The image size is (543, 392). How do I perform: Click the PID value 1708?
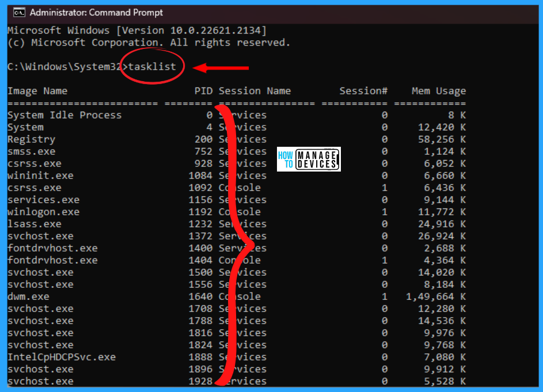200,309
